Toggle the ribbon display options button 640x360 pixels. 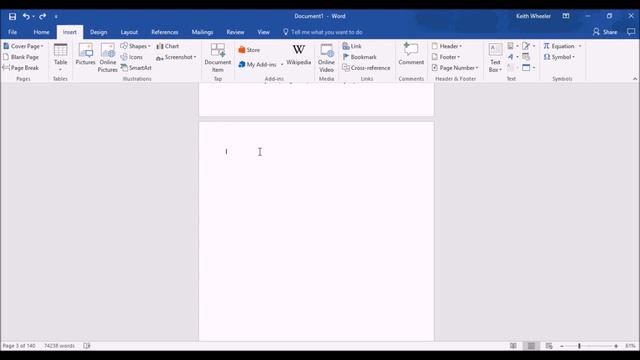(566, 16)
